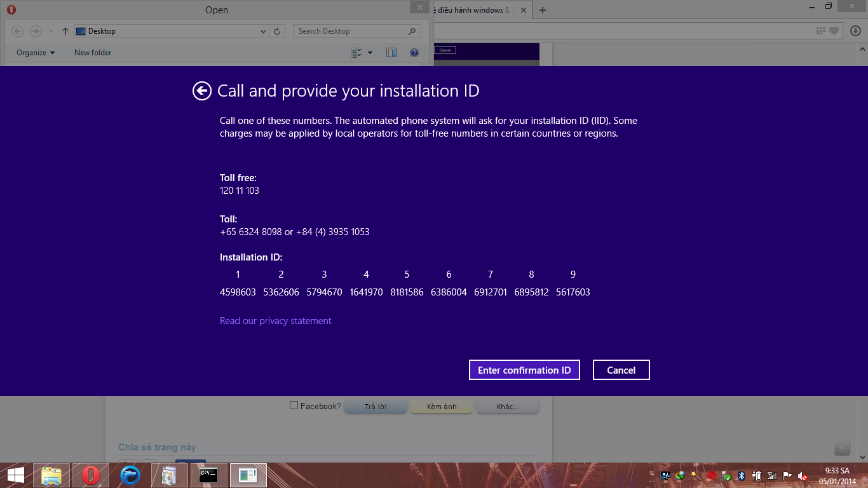
Task: Click the Bluetooth tray icon
Action: coord(741,476)
